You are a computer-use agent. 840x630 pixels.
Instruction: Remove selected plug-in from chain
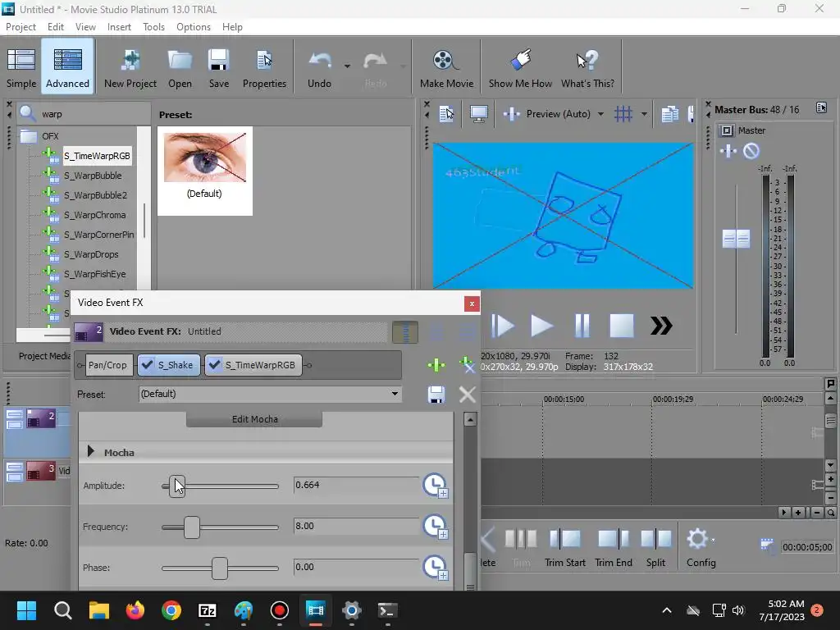[x=468, y=365]
